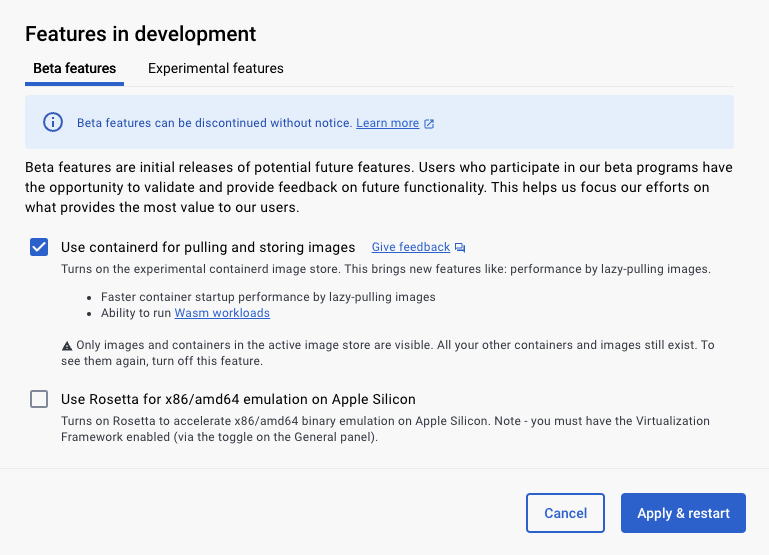The height and width of the screenshot is (555, 769).
Task: Click the Rosetta description text about Virtualization Framework
Action: pyautogui.click(x=385, y=429)
